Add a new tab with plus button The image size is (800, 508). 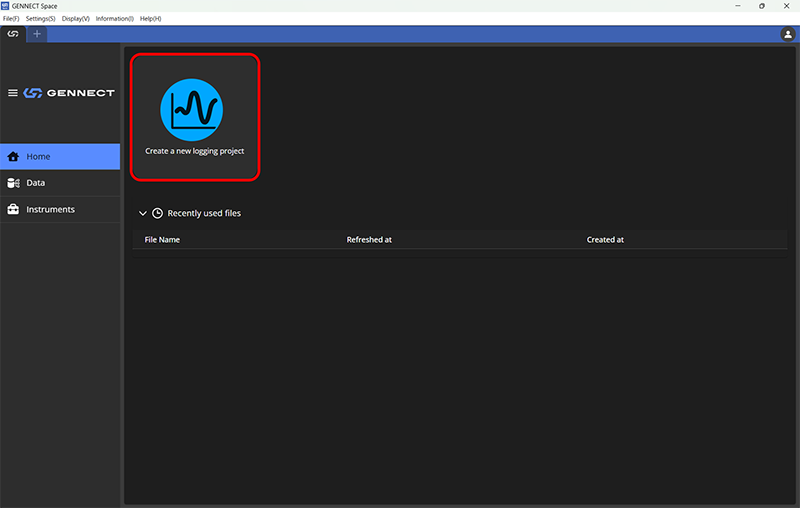click(37, 34)
